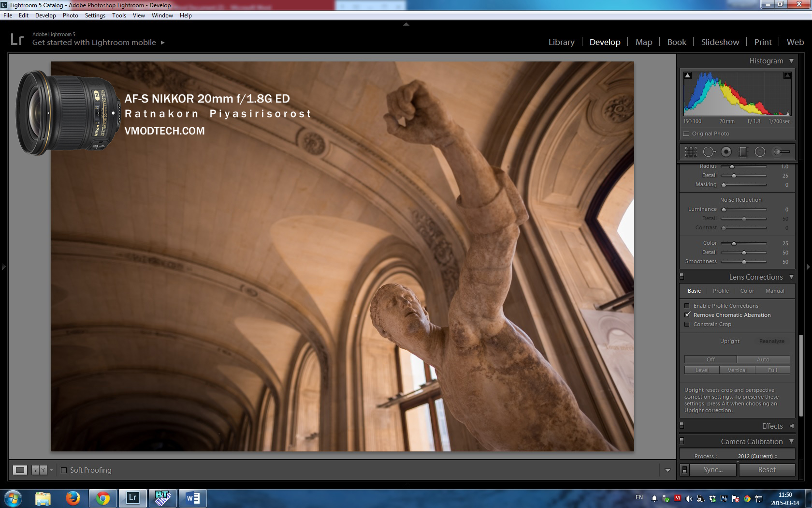Open the Adobe tray icon

tap(678, 498)
